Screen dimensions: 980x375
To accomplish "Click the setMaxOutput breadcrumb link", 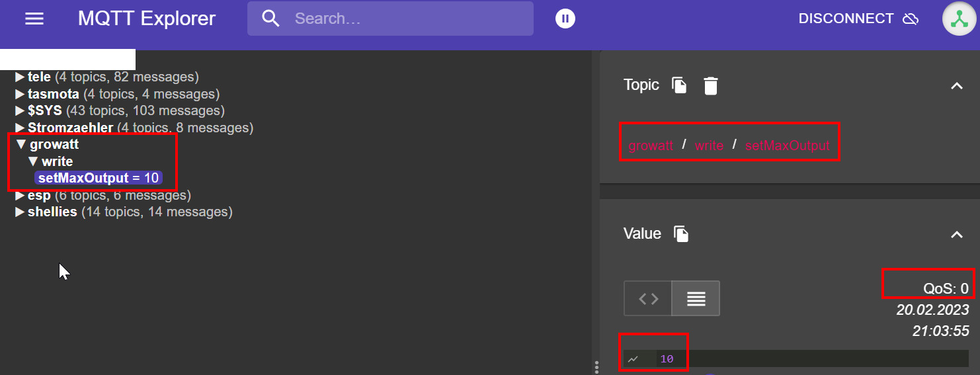I will pos(787,146).
